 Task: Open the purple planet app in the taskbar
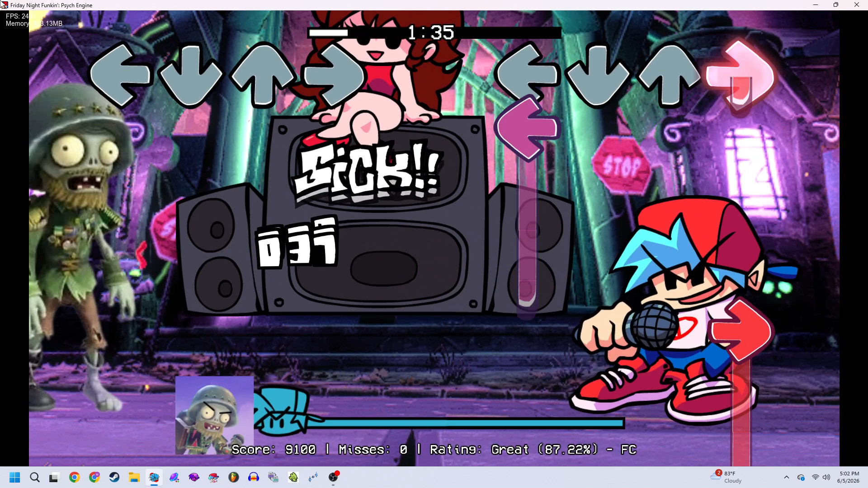pyautogui.click(x=174, y=477)
